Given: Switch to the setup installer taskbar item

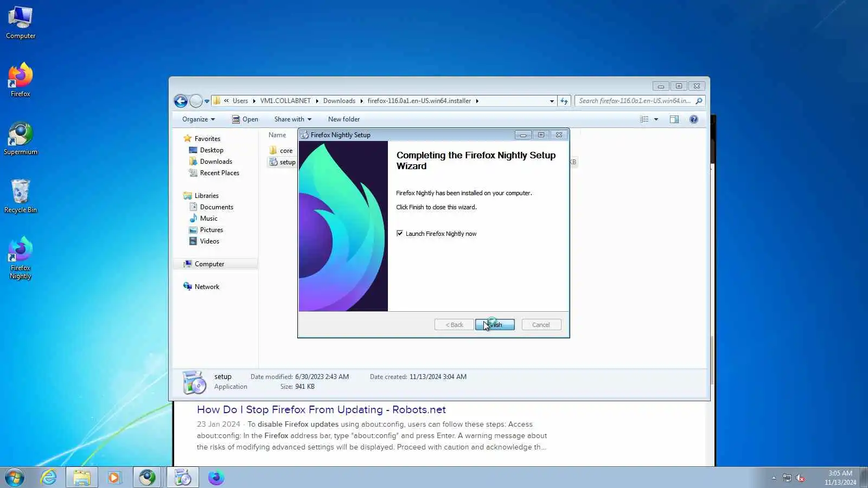Looking at the screenshot, I should coord(183,478).
